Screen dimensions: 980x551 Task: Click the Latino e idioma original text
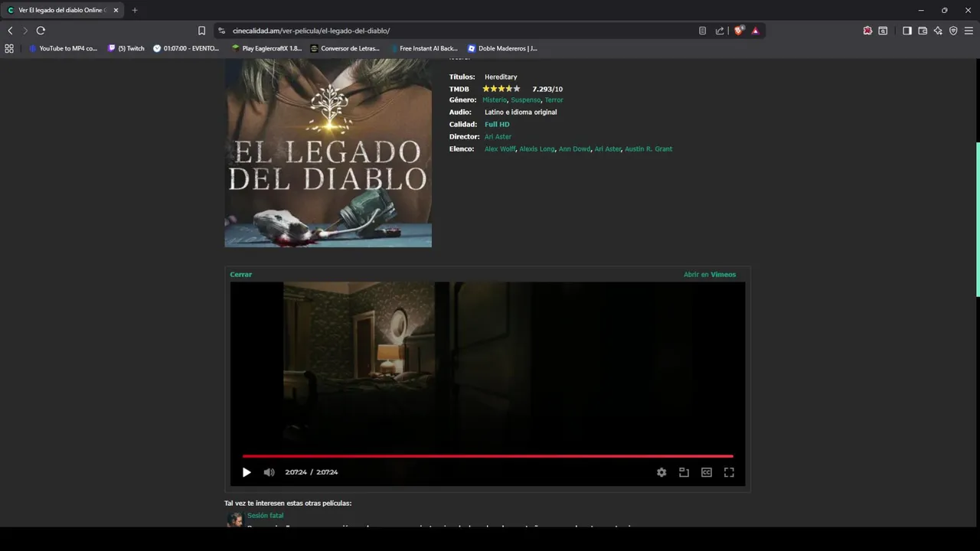click(521, 112)
